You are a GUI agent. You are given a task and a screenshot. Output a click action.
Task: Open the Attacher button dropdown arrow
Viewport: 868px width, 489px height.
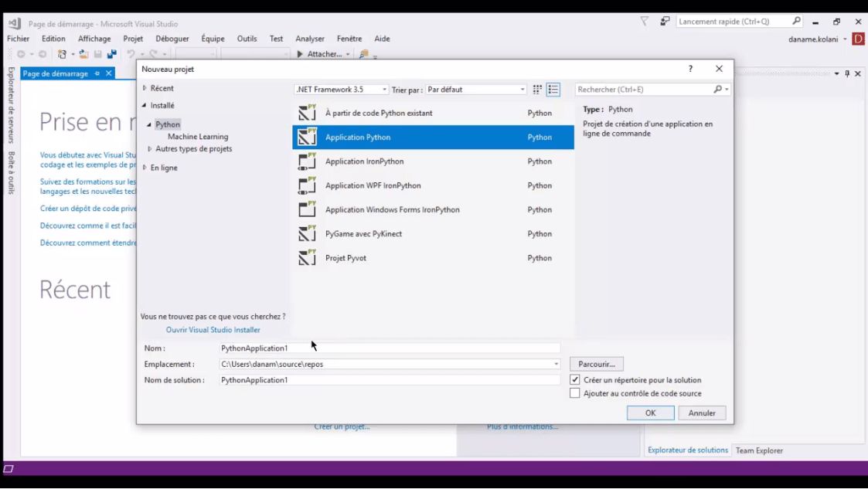click(348, 54)
